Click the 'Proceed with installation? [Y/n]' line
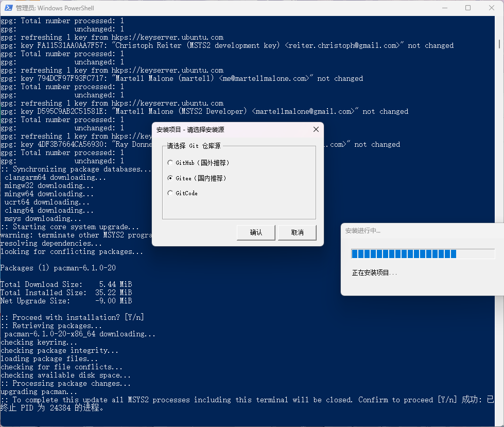 72,317
